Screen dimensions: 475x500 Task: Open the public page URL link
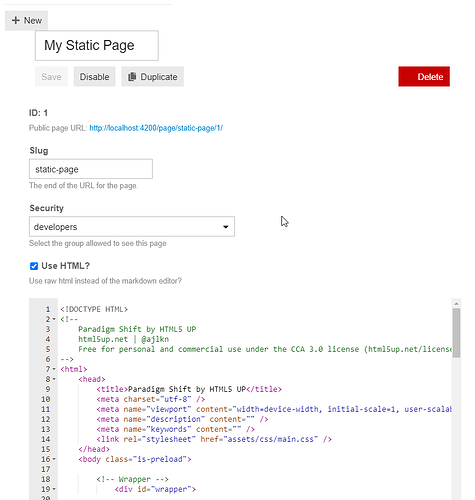[156, 128]
